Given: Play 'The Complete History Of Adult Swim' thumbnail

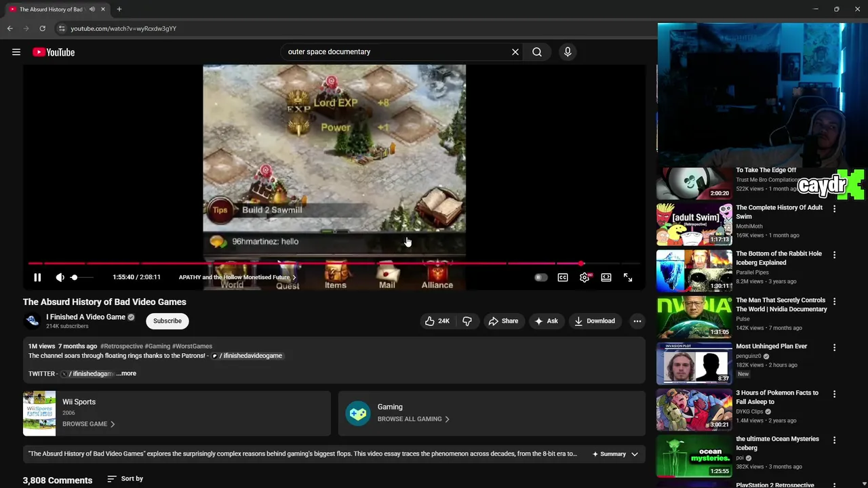Looking at the screenshot, I should tap(694, 224).
